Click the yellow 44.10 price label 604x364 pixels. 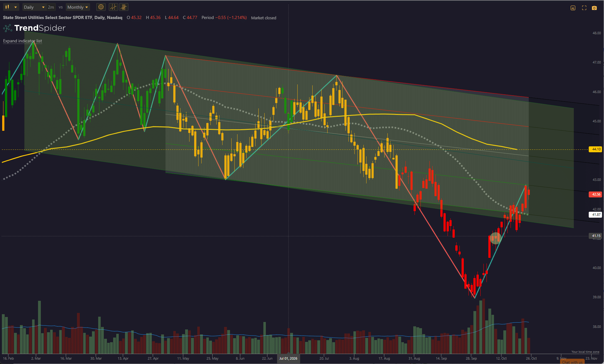pyautogui.click(x=595, y=149)
